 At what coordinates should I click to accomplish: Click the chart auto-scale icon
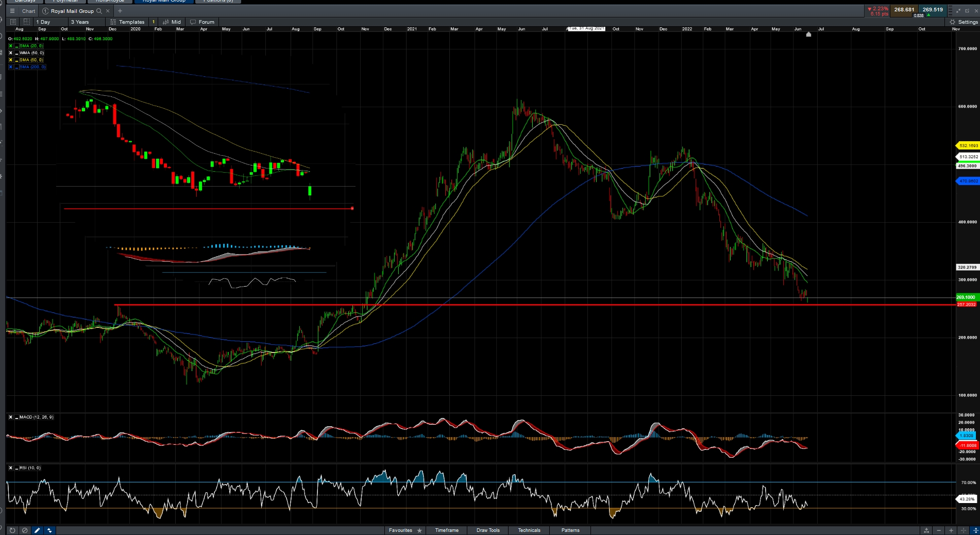pyautogui.click(x=926, y=530)
